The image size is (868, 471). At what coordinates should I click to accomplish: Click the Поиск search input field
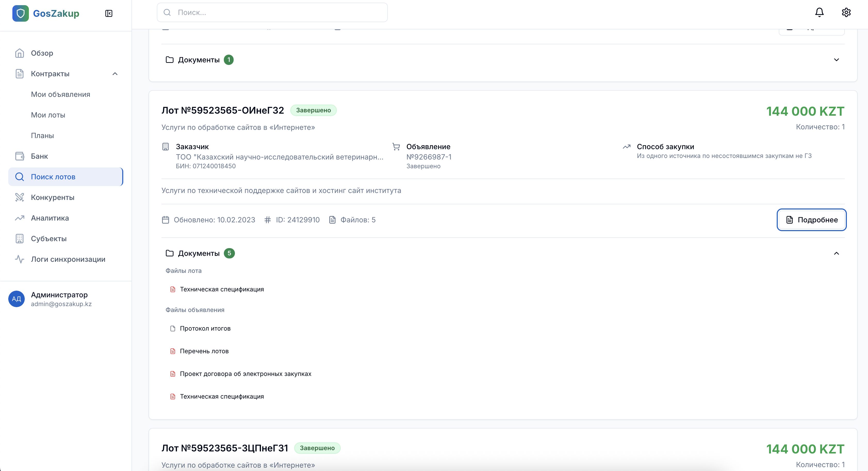pos(272,12)
